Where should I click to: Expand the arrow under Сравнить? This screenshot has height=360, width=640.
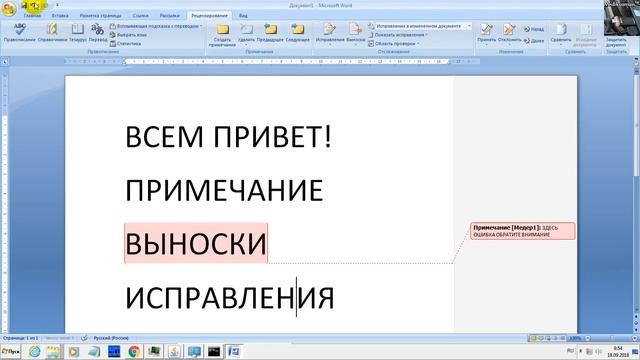tap(561, 44)
